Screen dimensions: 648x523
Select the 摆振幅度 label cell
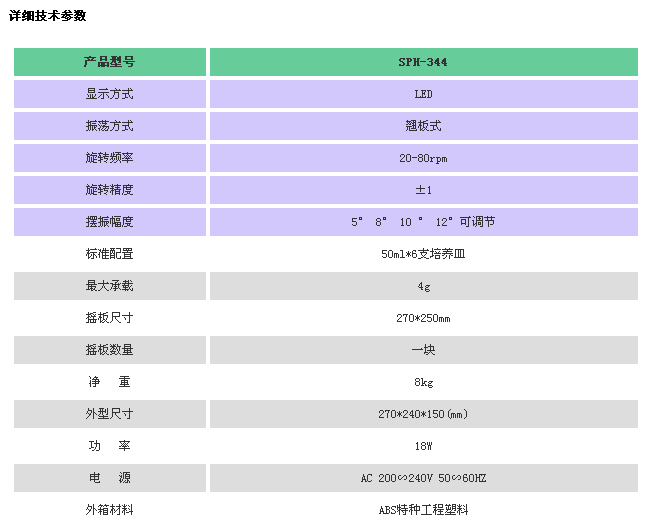coord(109,222)
